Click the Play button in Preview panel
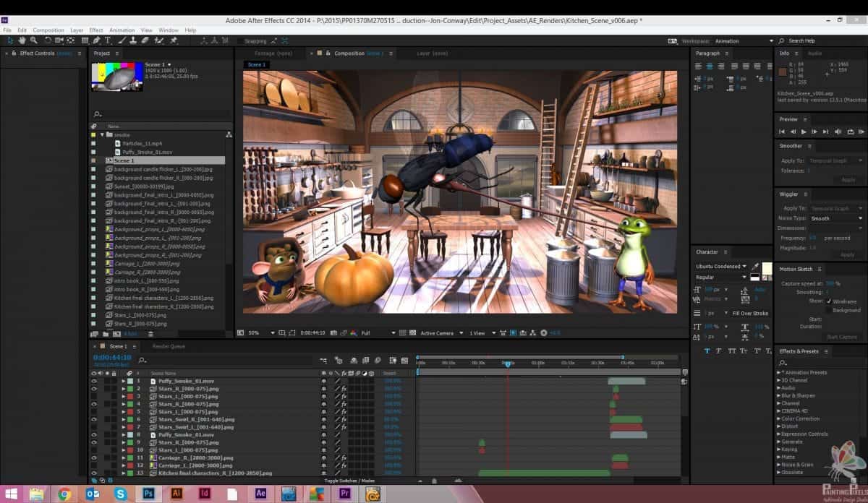The image size is (868, 503). (804, 132)
